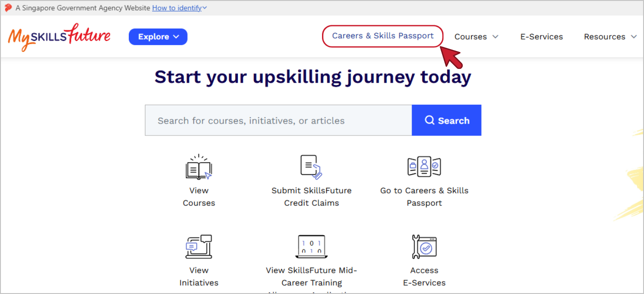Click the View Initiatives icon
Image resolution: width=644 pixels, height=294 pixels.
click(199, 247)
